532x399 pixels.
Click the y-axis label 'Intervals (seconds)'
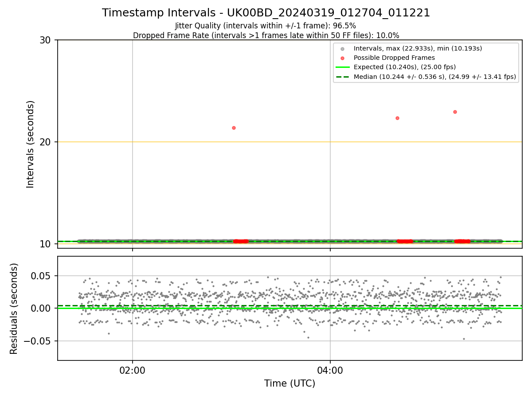(x=31, y=144)
